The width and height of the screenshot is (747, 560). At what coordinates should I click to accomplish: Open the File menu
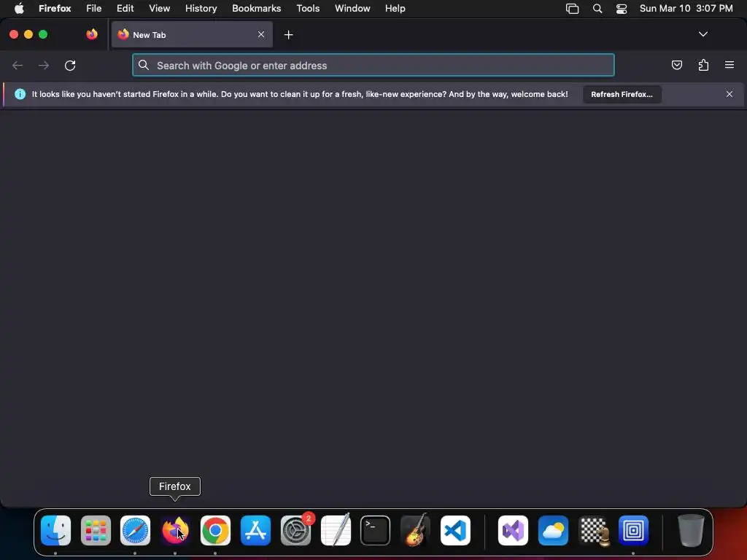pos(94,8)
